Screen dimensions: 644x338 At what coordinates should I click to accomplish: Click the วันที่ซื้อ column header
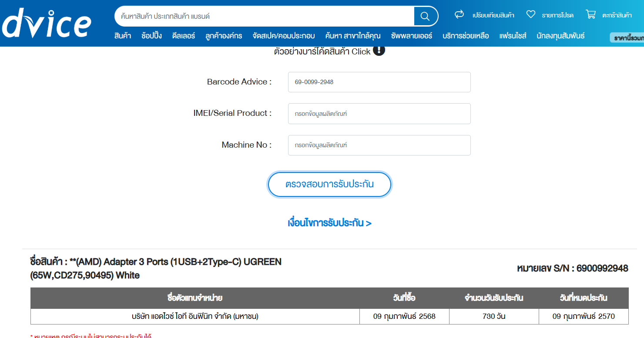click(404, 298)
